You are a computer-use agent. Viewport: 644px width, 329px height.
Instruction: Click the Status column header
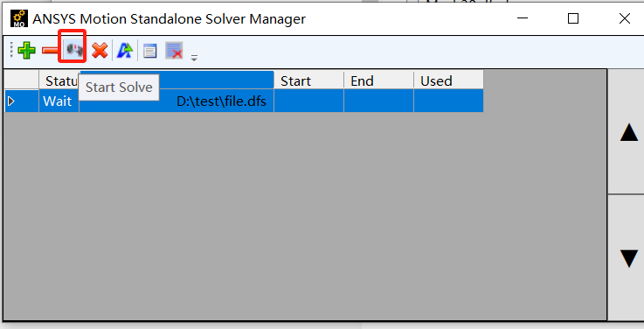pyautogui.click(x=59, y=80)
